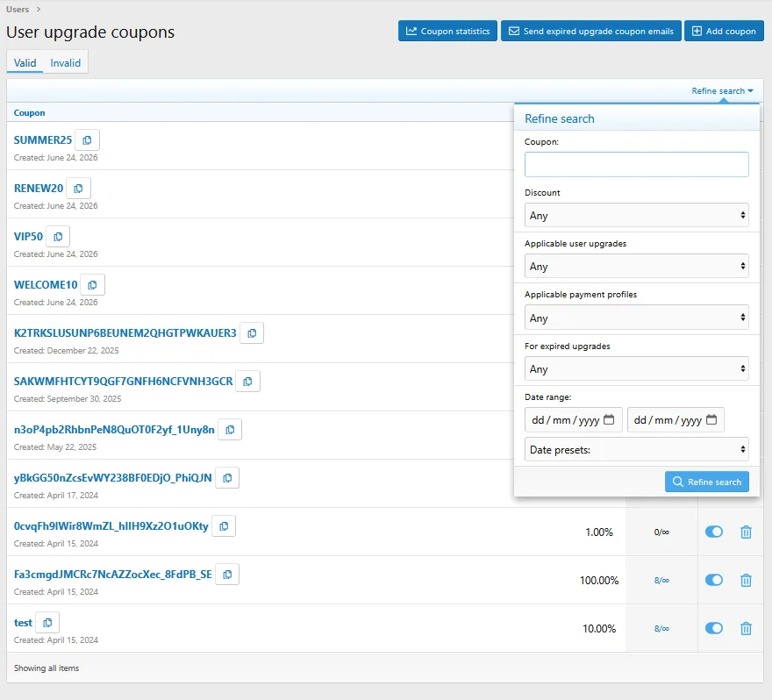Open the Discount dropdown
The image size is (772, 700).
pos(637,215)
